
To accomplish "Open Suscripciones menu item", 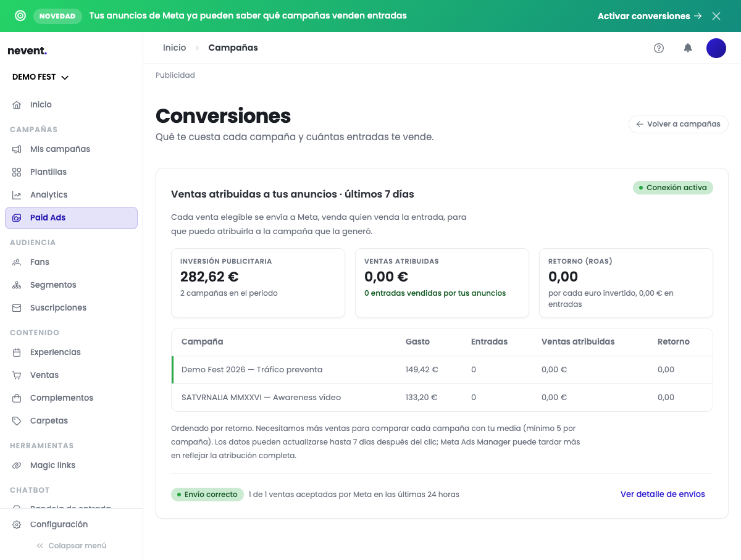I will click(x=71, y=308).
